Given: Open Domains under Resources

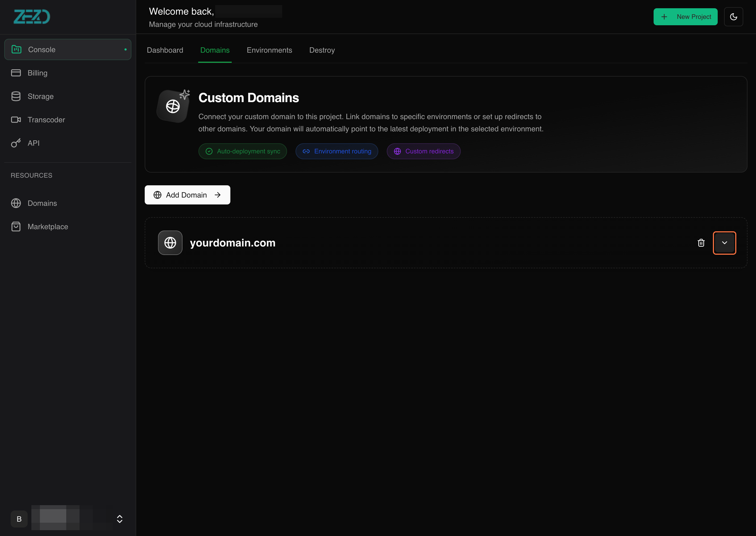Looking at the screenshot, I should point(42,203).
